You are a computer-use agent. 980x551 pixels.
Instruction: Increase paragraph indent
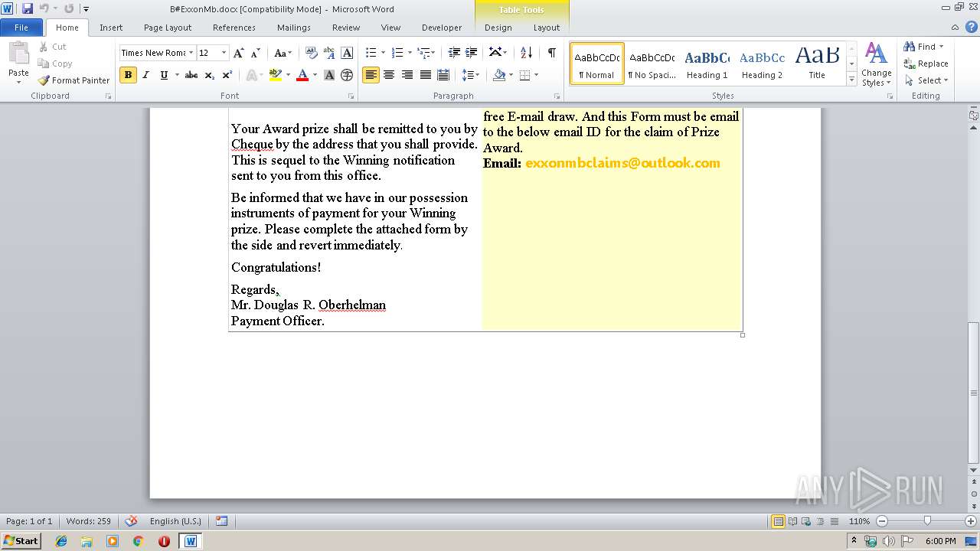[x=472, y=53]
